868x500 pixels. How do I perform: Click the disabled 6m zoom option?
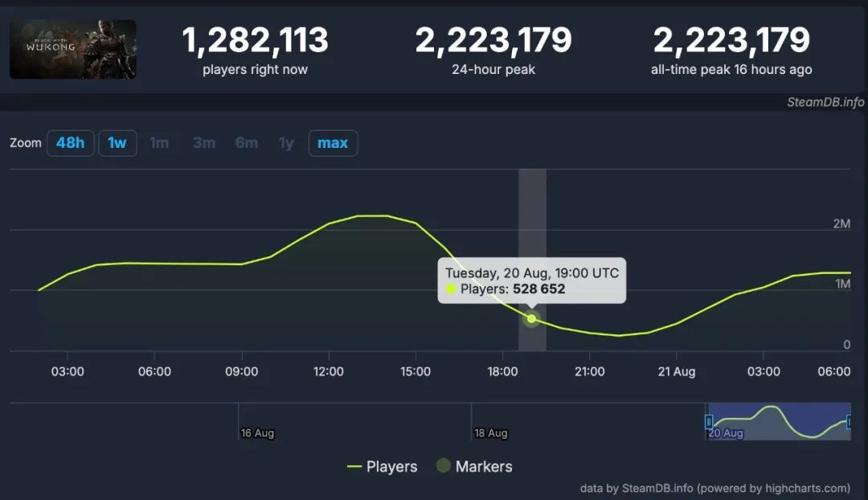(247, 143)
